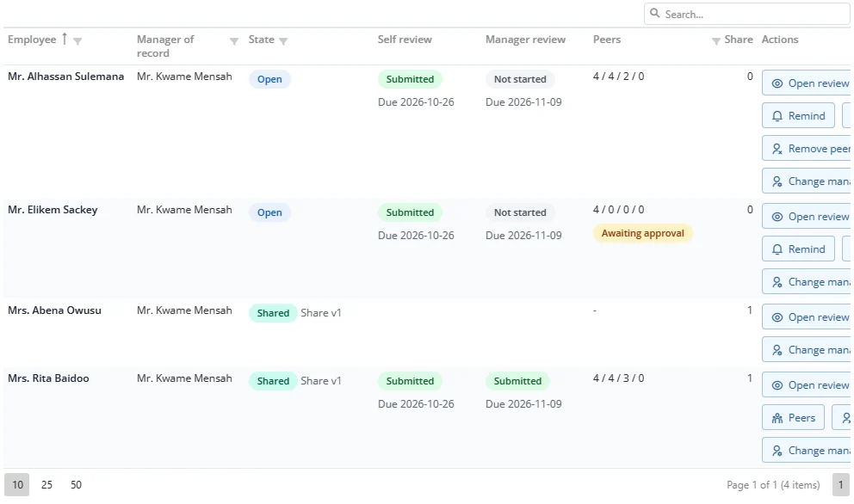
Task: Click Rita Baidoo's Submitted manager review badge
Action: tap(517, 381)
